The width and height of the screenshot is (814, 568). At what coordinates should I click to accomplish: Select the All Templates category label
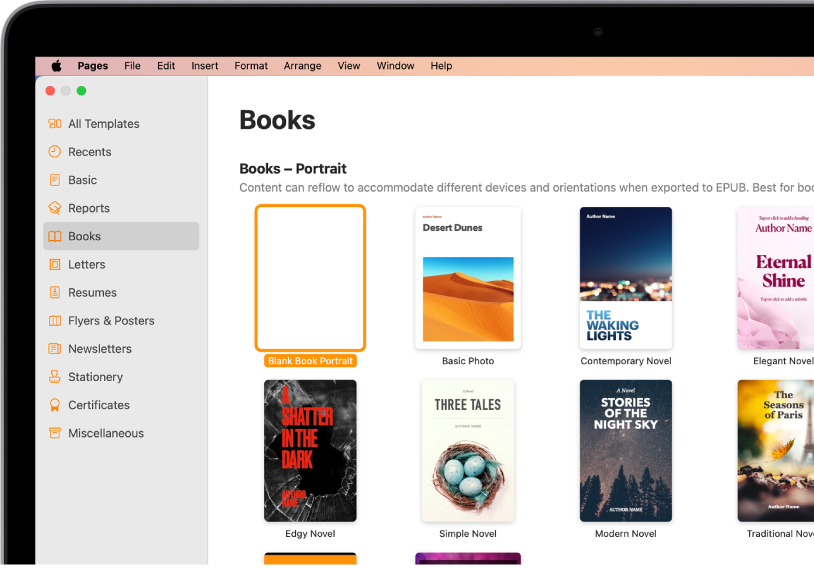[x=104, y=124]
